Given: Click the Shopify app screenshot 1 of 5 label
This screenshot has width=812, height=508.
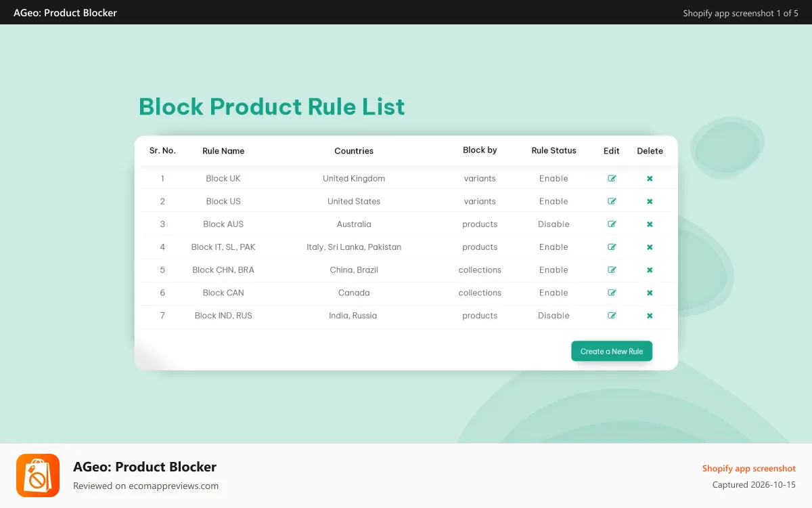Looking at the screenshot, I should (740, 13).
